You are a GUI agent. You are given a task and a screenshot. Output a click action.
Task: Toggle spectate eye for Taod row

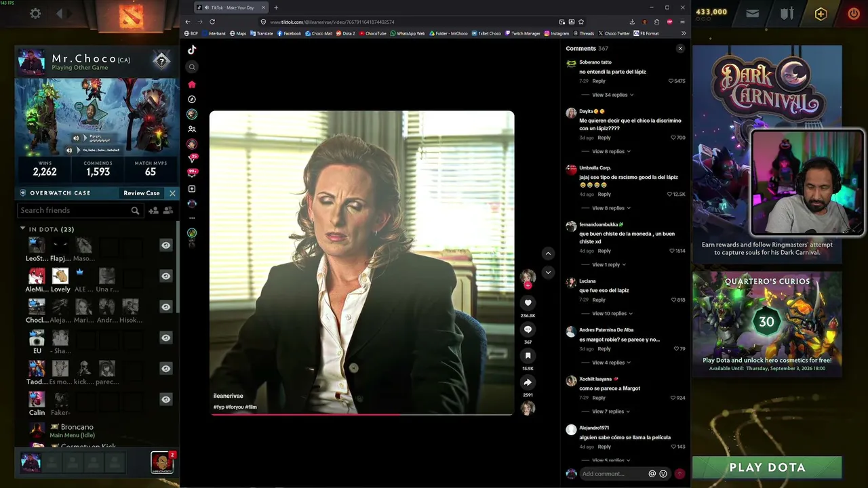click(x=165, y=369)
